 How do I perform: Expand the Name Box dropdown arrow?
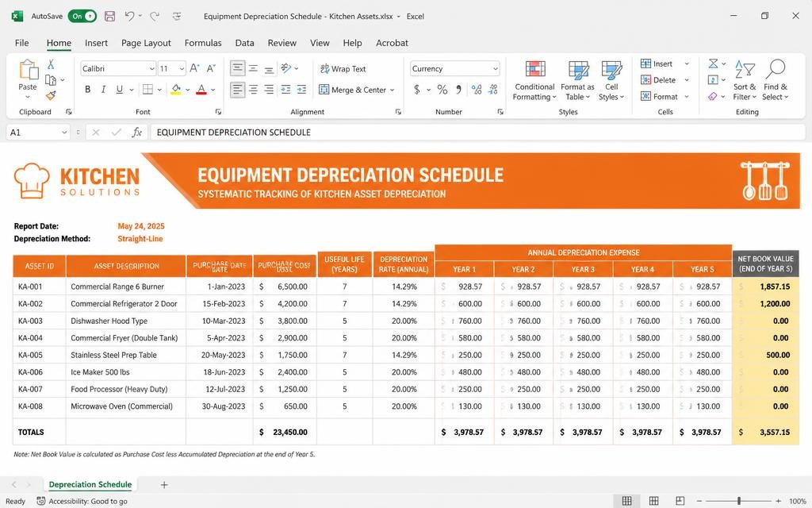click(x=64, y=133)
